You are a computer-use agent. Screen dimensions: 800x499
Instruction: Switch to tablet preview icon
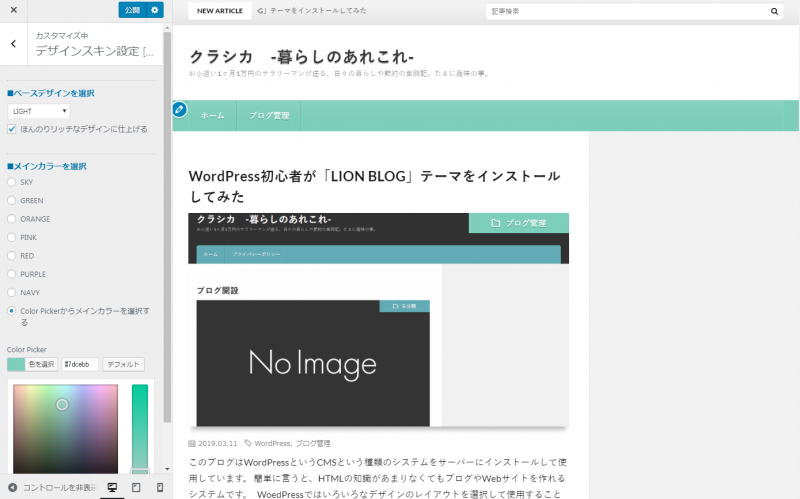(x=136, y=487)
